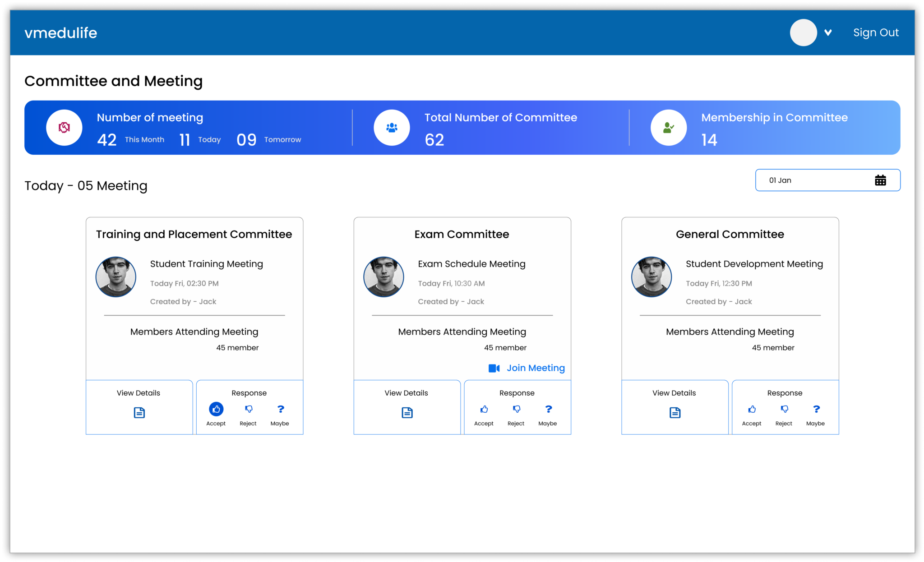The width and height of the screenshot is (924, 562).
Task: Click the vmedulife logo in the top bar
Action: click(60, 32)
